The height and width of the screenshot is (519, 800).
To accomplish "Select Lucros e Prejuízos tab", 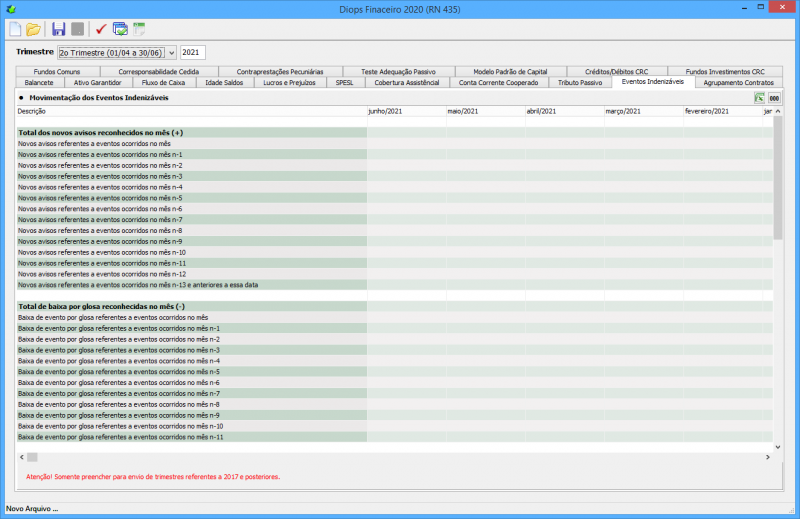I will pos(290,83).
